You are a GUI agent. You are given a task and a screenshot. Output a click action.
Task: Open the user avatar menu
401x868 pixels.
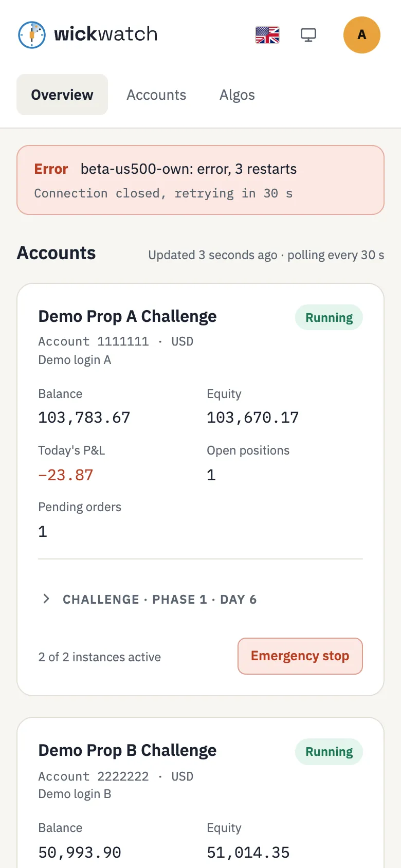(x=362, y=35)
